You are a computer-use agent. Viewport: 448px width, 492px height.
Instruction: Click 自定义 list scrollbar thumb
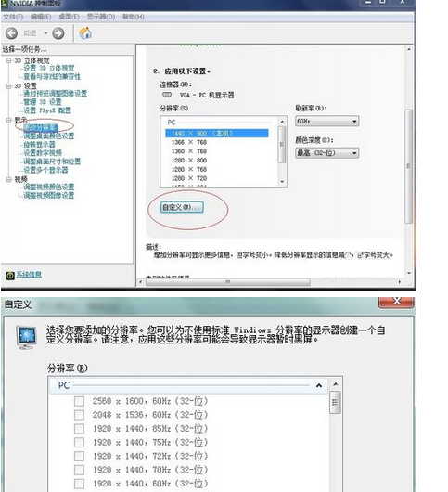pyautogui.click(x=335, y=402)
